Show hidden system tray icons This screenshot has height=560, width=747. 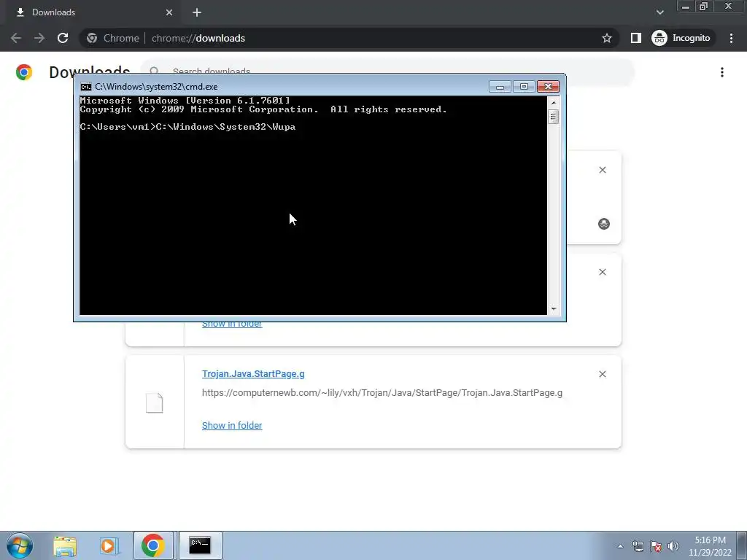pyautogui.click(x=620, y=546)
